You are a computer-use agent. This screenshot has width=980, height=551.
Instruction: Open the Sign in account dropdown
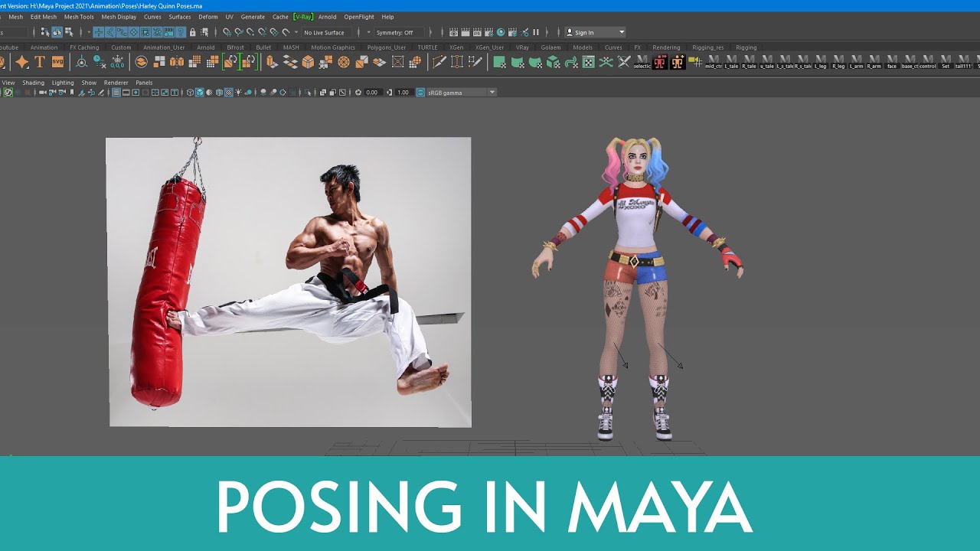tap(595, 32)
